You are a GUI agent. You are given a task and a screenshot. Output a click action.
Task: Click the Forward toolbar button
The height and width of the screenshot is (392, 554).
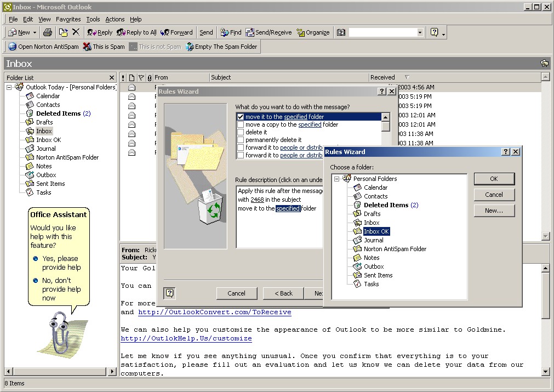[176, 32]
